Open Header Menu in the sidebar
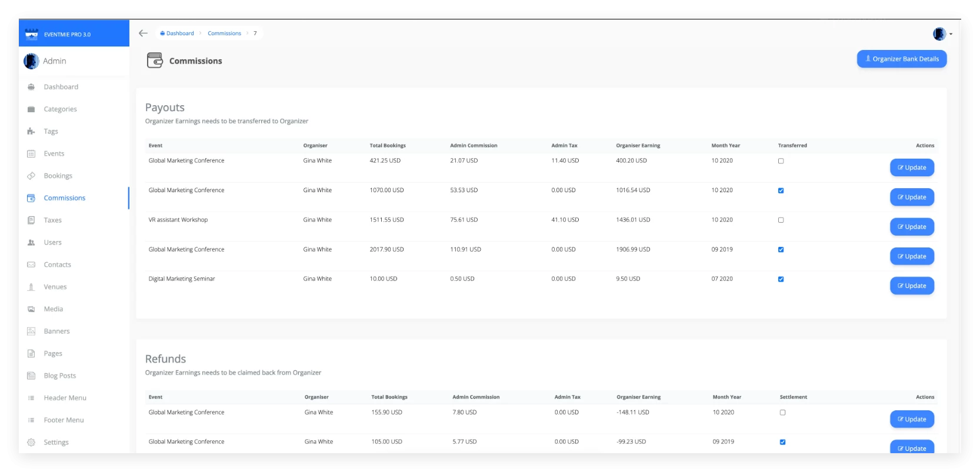This screenshot has height=472, width=980. 65,398
